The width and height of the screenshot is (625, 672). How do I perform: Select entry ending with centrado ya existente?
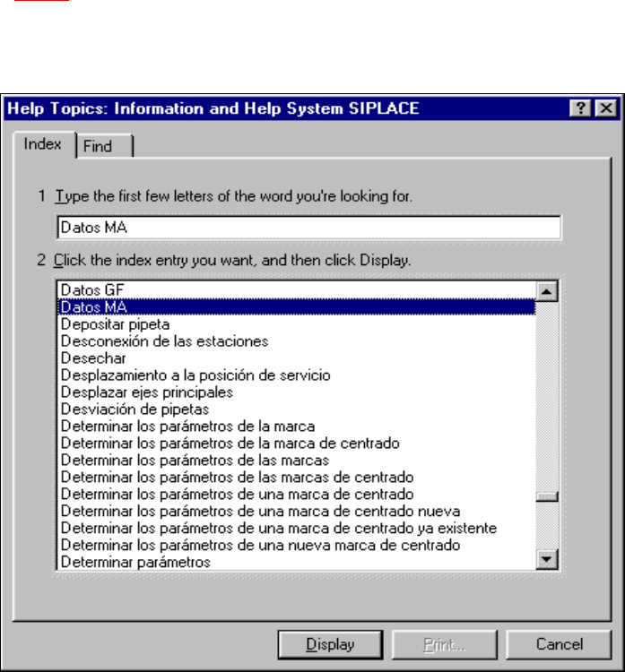pyautogui.click(x=297, y=528)
